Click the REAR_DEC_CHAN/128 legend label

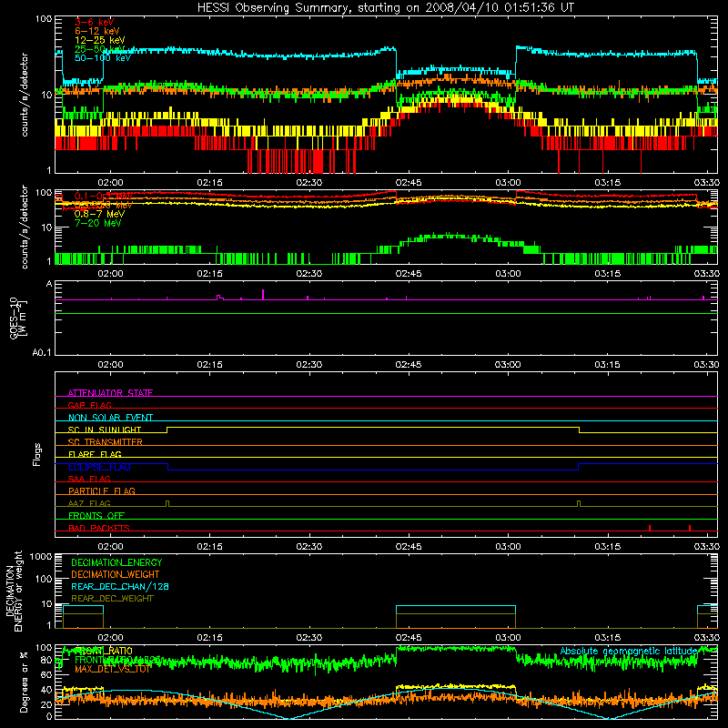click(120, 586)
